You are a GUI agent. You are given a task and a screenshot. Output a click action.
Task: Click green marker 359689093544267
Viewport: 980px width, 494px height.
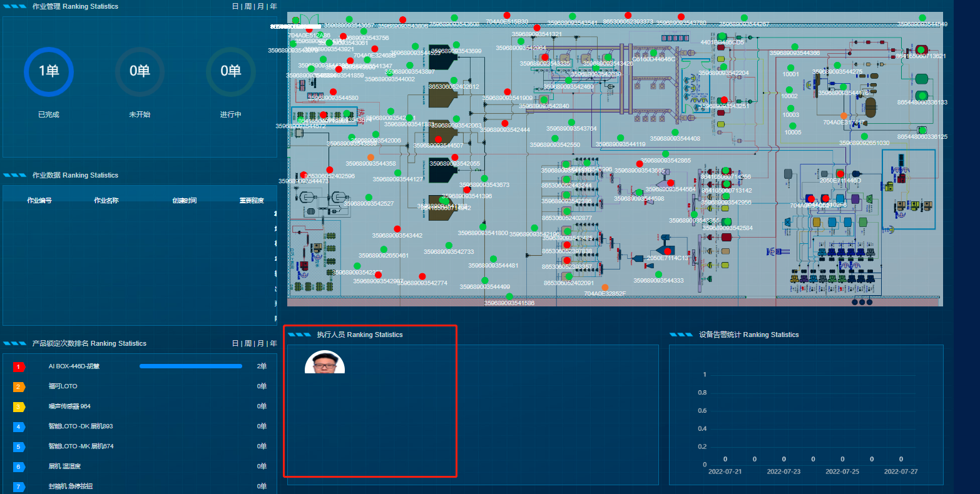tap(743, 18)
